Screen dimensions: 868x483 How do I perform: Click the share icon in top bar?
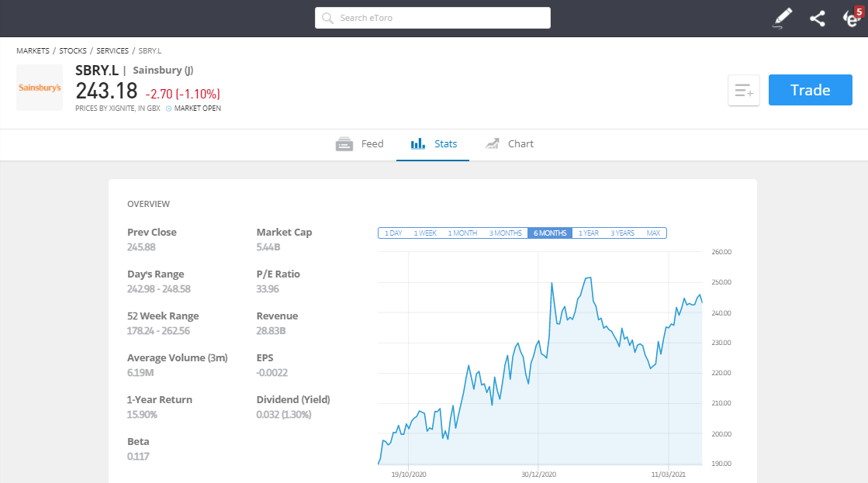817,19
